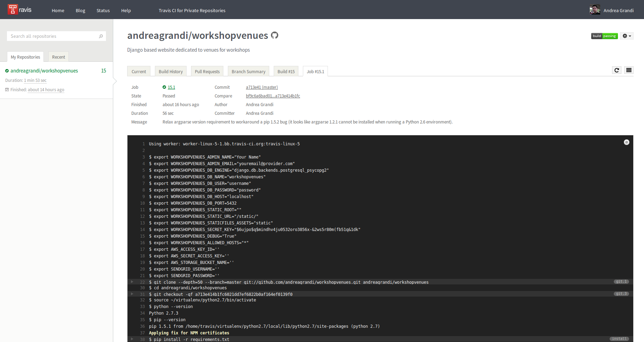Click the git.3 fold label
The height and width of the screenshot is (342, 644).
click(621, 294)
